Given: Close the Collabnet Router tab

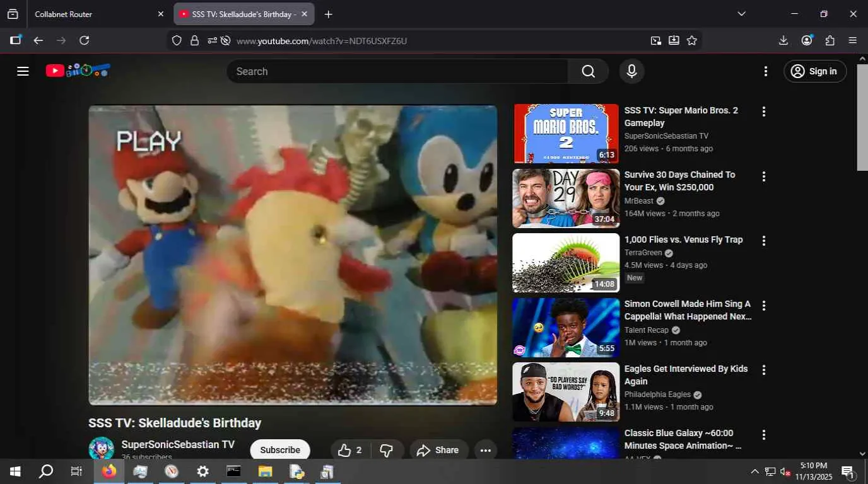Looking at the screenshot, I should coord(160,14).
